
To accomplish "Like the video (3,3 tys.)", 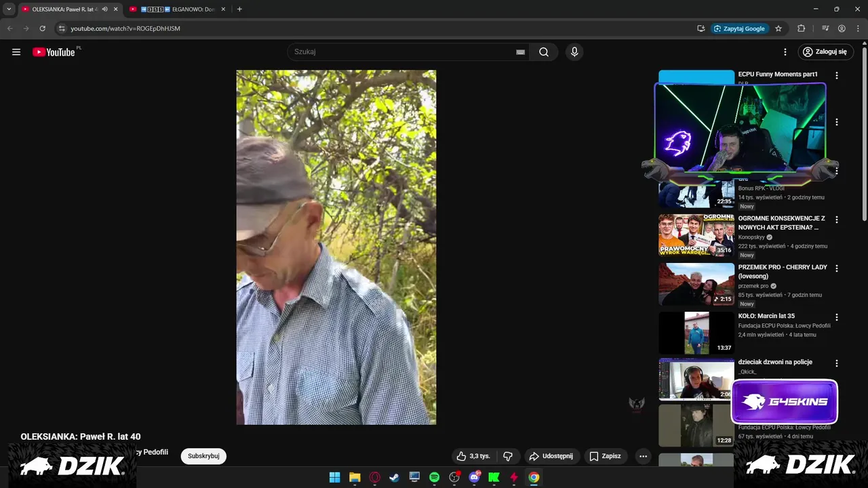I will click(x=473, y=456).
